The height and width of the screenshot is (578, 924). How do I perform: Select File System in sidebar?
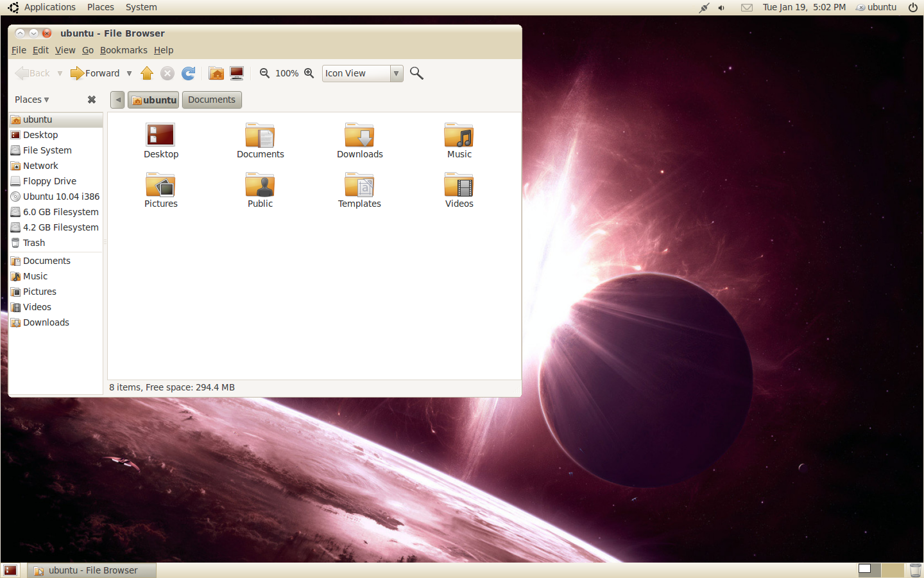(47, 150)
